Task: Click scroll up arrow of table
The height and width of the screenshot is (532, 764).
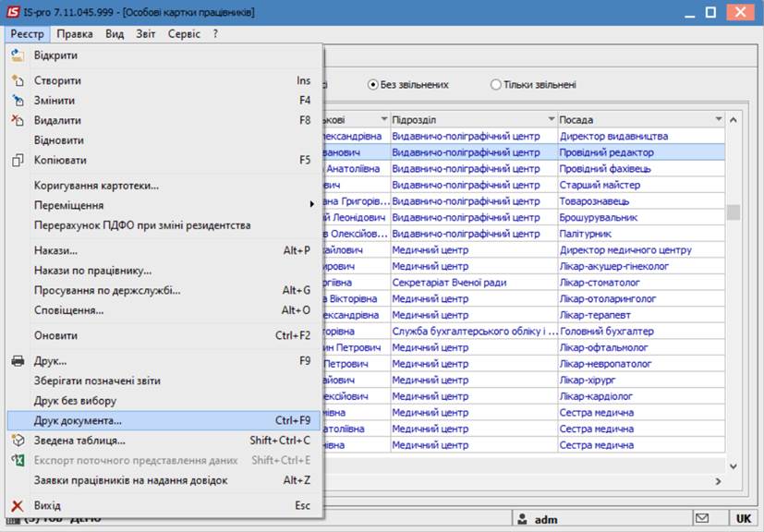Action: coord(733,120)
